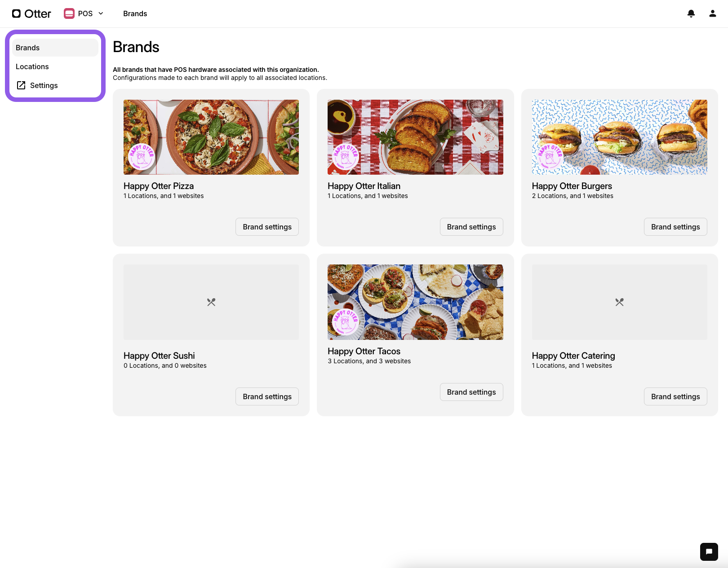Open Brand settings for Happy Otter Italian
This screenshot has height=568, width=728.
(x=471, y=227)
